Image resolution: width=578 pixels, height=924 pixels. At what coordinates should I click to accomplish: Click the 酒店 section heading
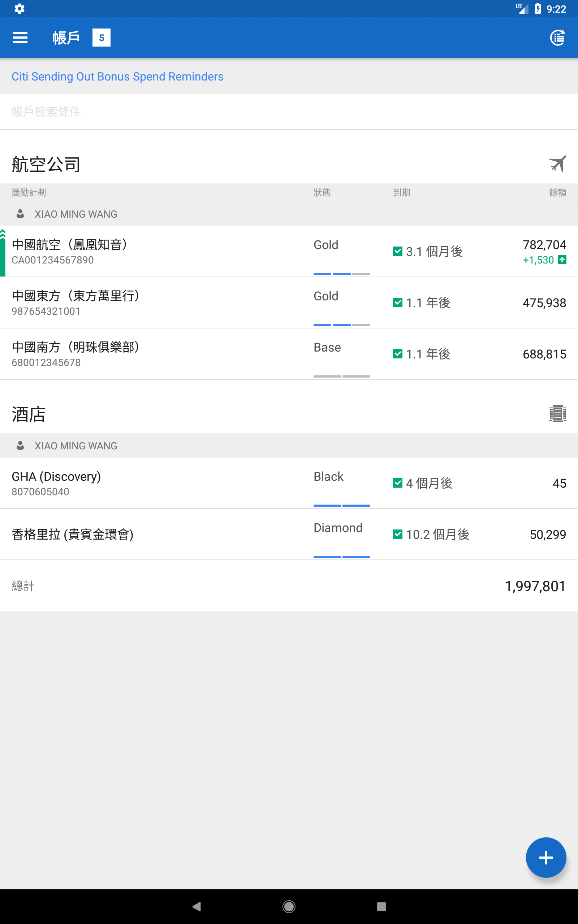[29, 414]
